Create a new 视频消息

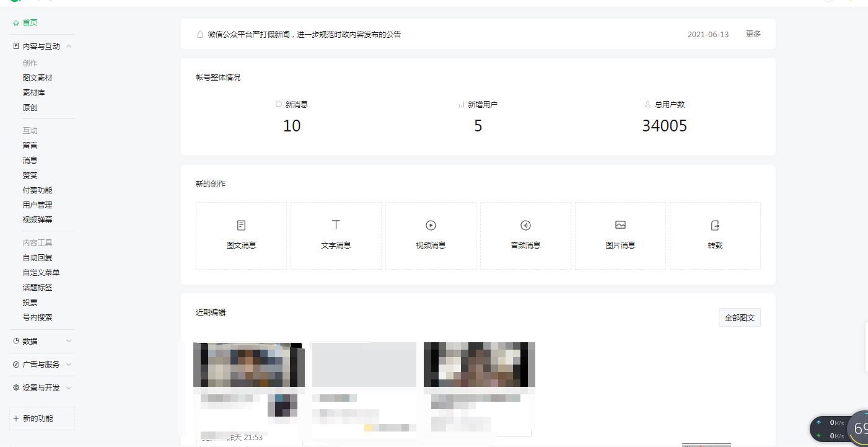point(431,236)
